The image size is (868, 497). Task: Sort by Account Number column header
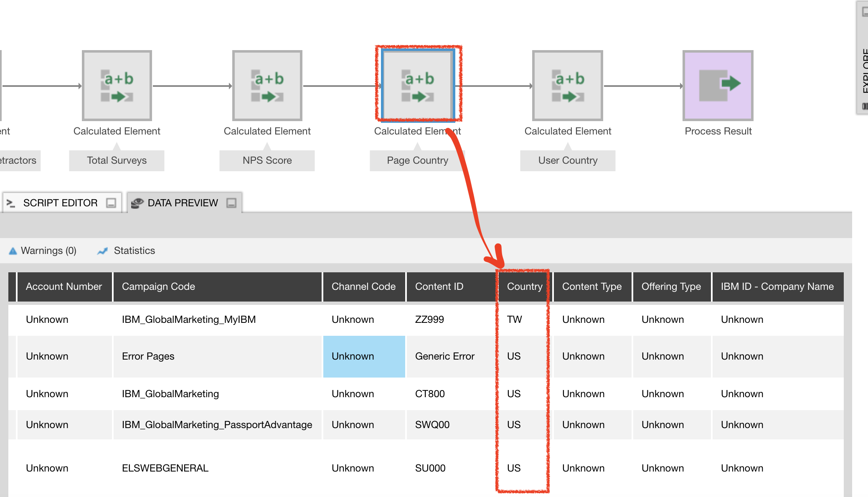64,287
